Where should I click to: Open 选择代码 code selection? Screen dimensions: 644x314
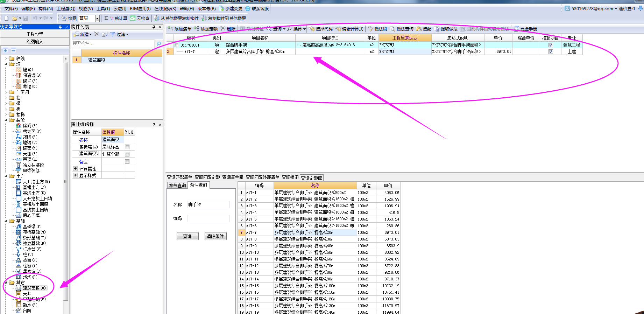(321, 29)
